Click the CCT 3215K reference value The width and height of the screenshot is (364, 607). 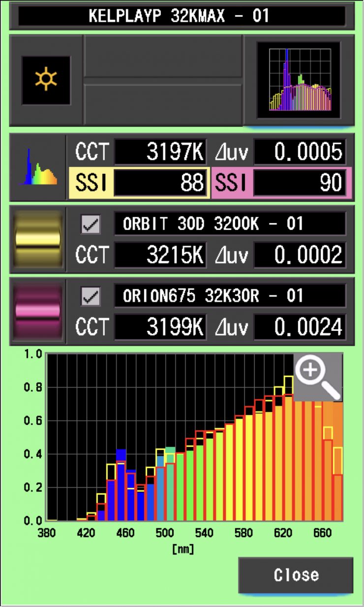pyautogui.click(x=160, y=255)
